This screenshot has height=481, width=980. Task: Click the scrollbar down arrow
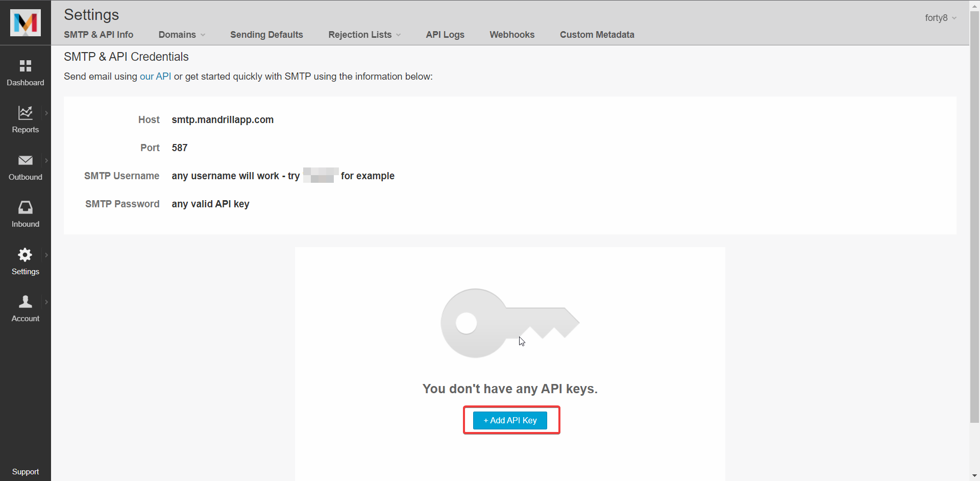(975, 476)
